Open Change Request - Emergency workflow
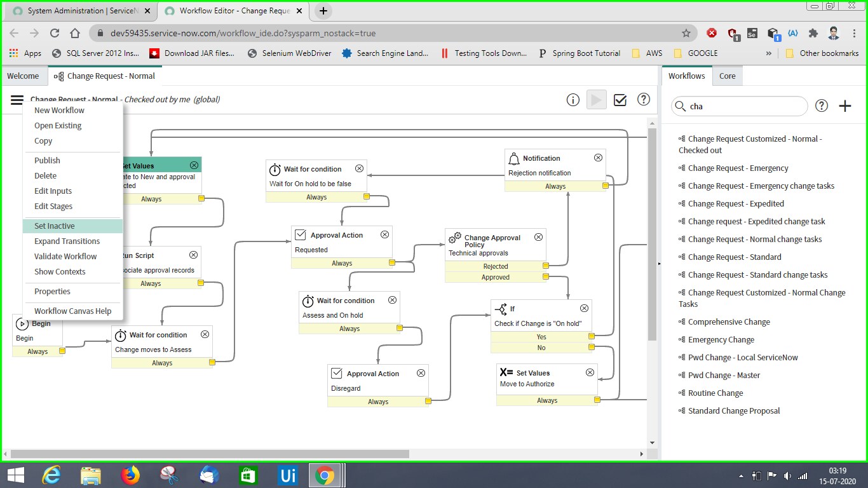Image resolution: width=868 pixels, height=488 pixels. (x=733, y=168)
